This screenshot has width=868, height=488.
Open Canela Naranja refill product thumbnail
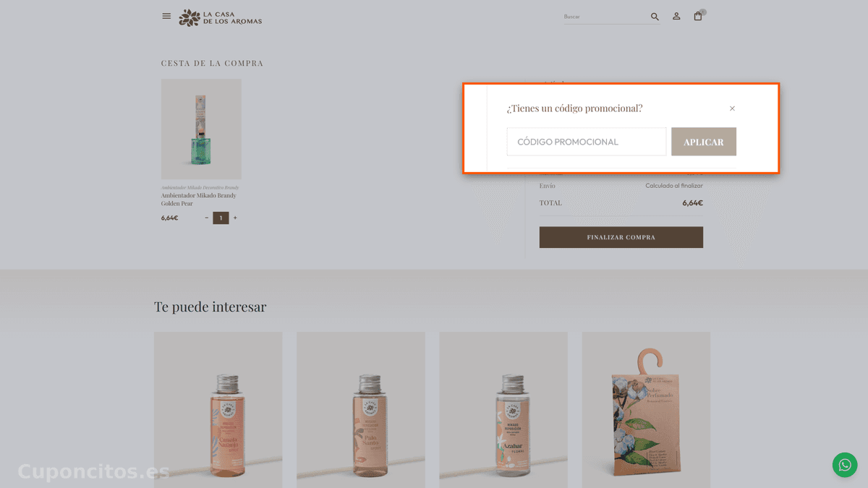[x=218, y=410]
